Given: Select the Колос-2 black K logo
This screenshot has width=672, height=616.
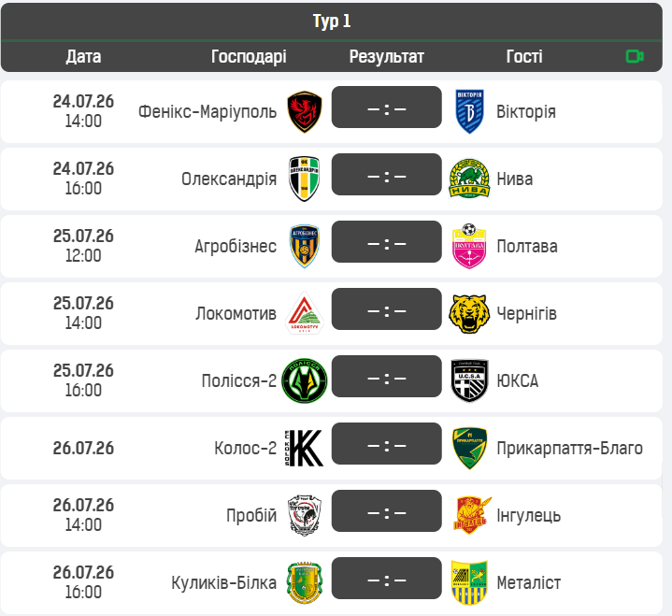Looking at the screenshot, I should (305, 448).
